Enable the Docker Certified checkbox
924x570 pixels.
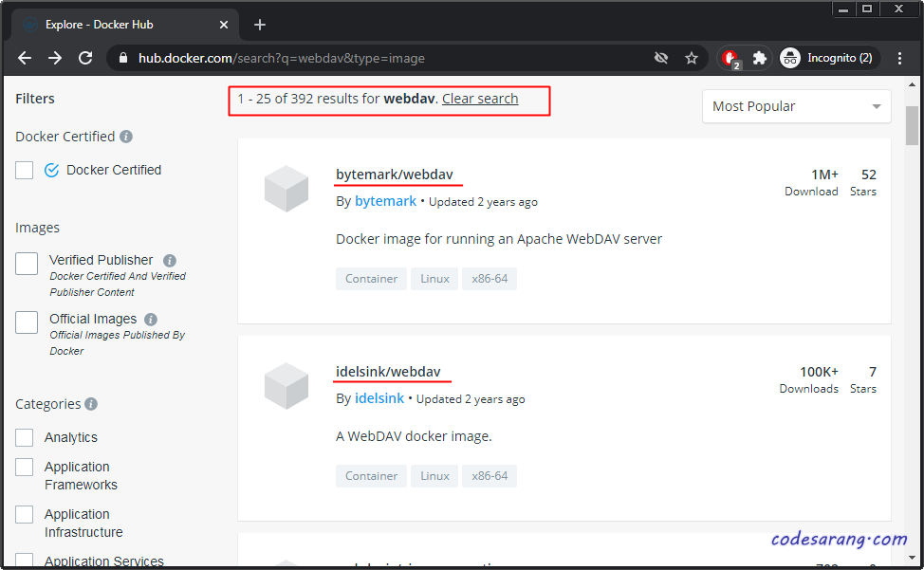pos(24,170)
